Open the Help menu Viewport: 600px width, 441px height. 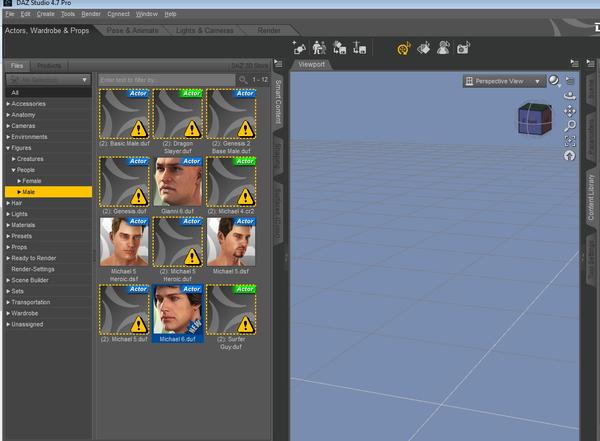point(170,14)
